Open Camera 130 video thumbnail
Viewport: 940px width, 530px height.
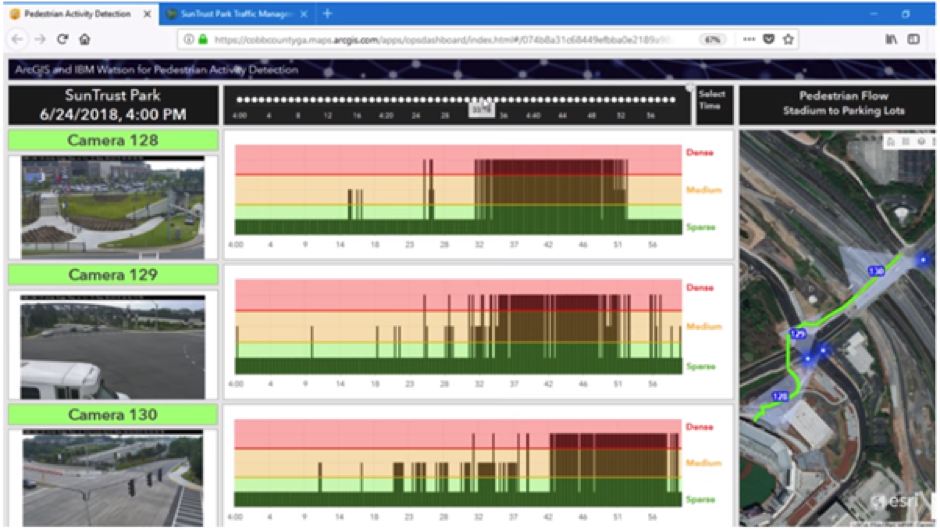click(113, 478)
